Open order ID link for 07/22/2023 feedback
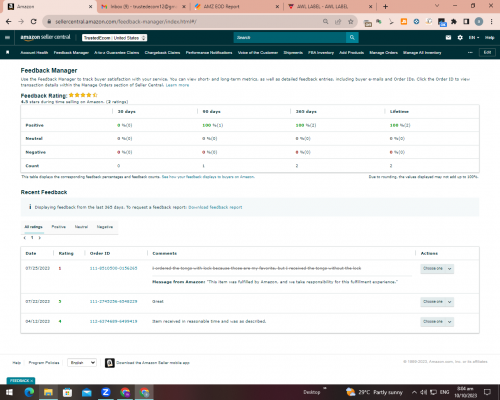The width and height of the screenshot is (500, 400). point(113,301)
